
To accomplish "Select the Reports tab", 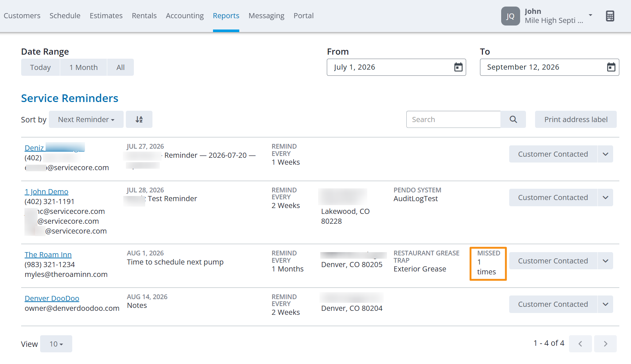I will (x=226, y=16).
